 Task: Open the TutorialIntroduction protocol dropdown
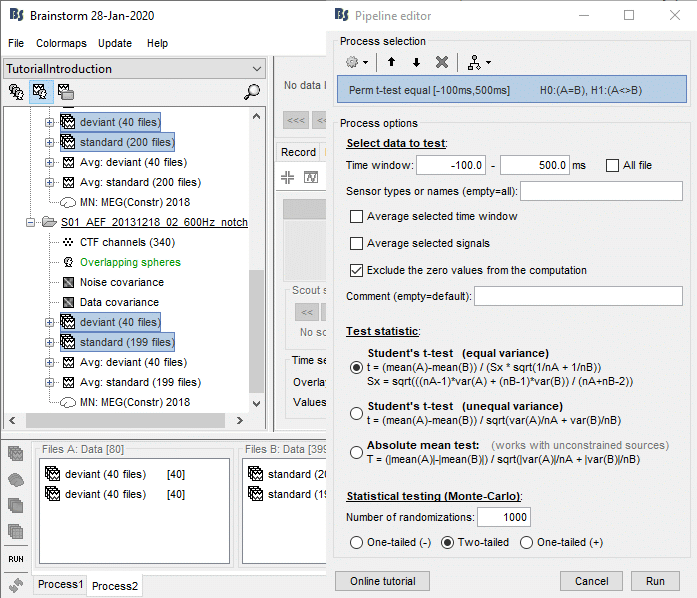(x=133, y=69)
